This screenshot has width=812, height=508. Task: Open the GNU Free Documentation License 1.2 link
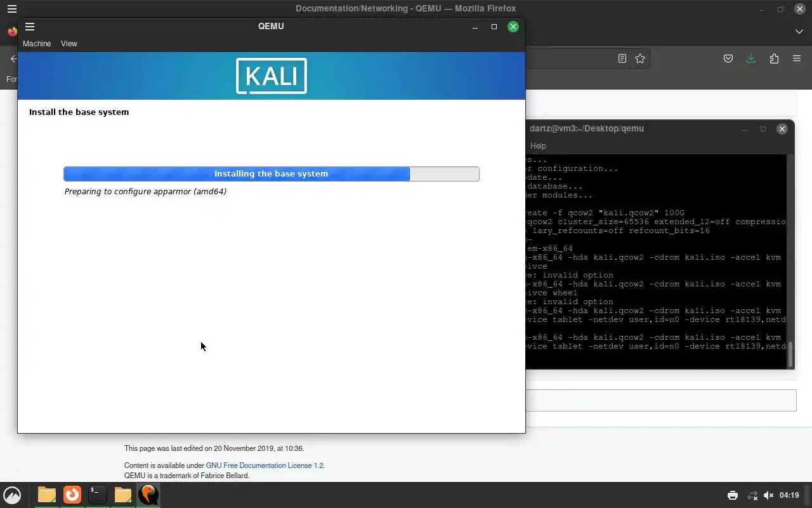265,465
